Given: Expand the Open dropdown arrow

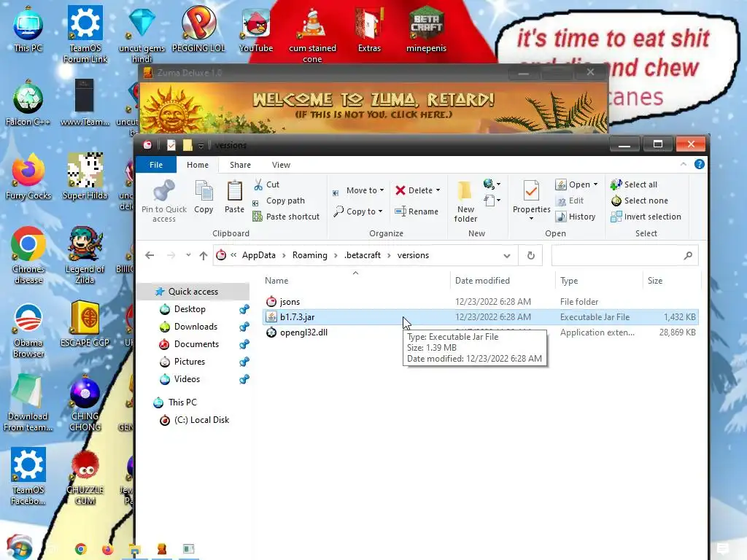Looking at the screenshot, I should tap(595, 184).
